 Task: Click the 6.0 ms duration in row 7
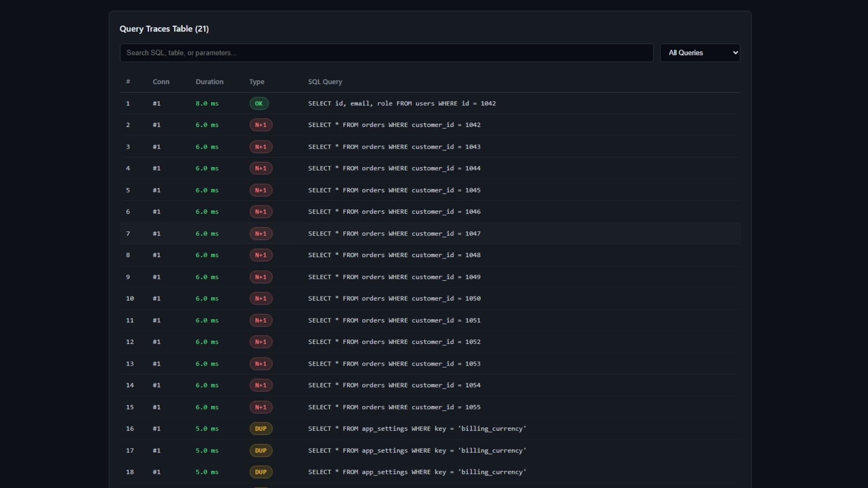[207, 234]
